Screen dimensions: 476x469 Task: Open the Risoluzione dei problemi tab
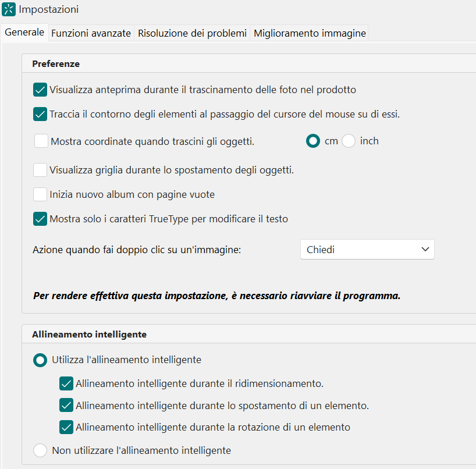coord(192,33)
